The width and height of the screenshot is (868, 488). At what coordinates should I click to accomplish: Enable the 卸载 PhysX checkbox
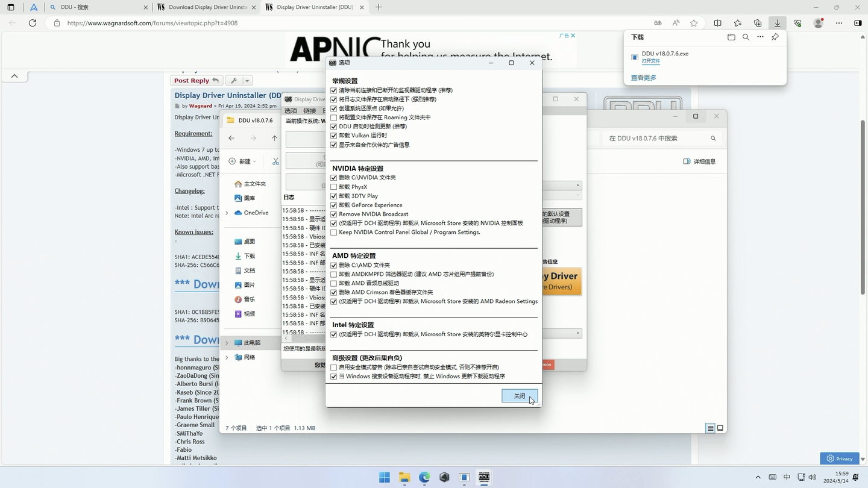pos(334,186)
